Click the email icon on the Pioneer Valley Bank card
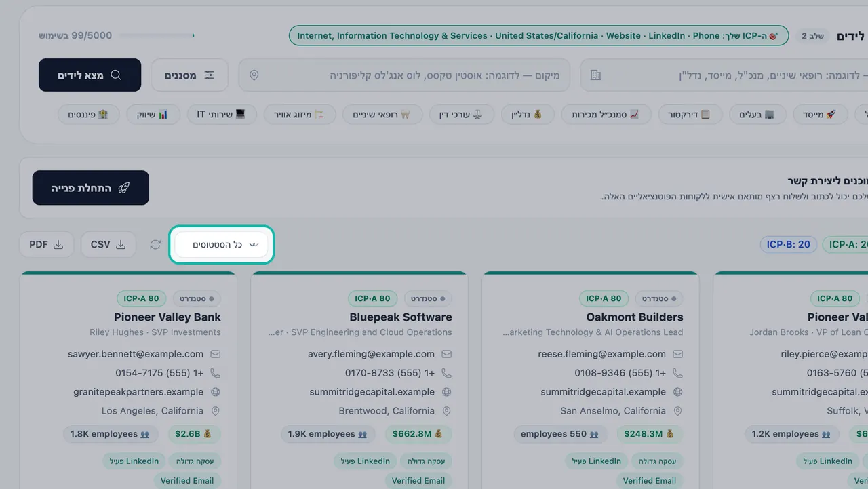This screenshot has height=489, width=868. point(216,354)
